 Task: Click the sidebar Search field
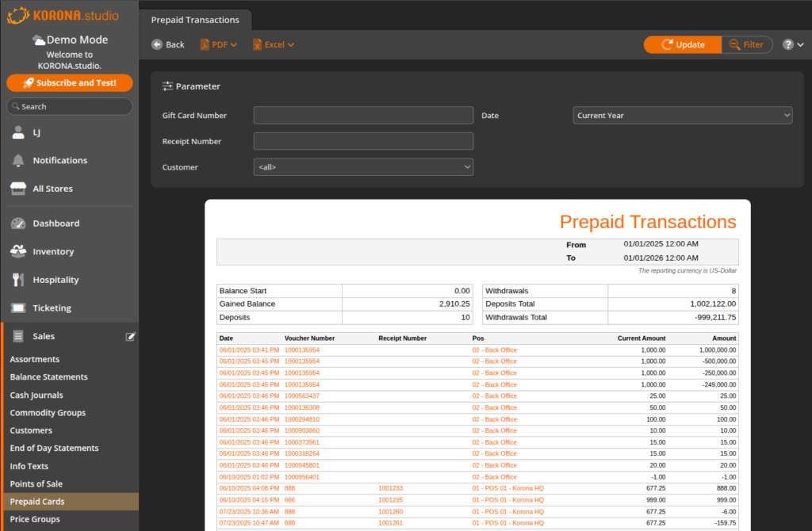(x=70, y=107)
